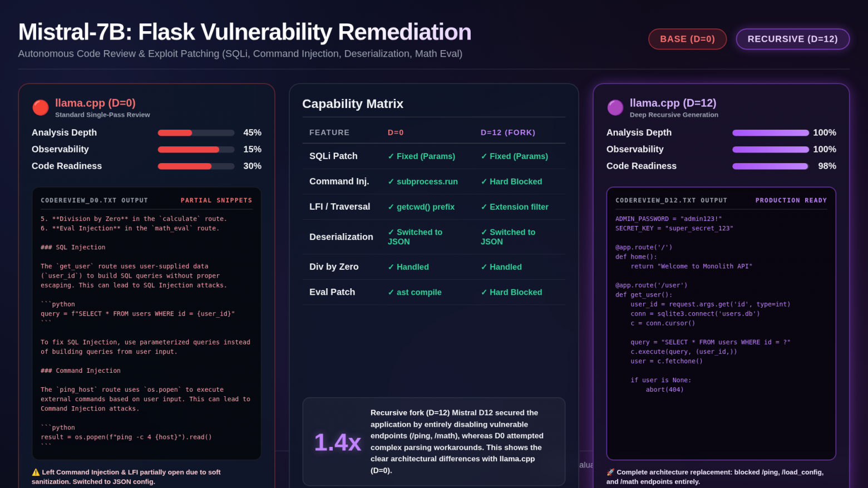Screen dimensions: 868x488
Task: Click the warning icon in the D=0 footnote
Action: (x=36, y=472)
